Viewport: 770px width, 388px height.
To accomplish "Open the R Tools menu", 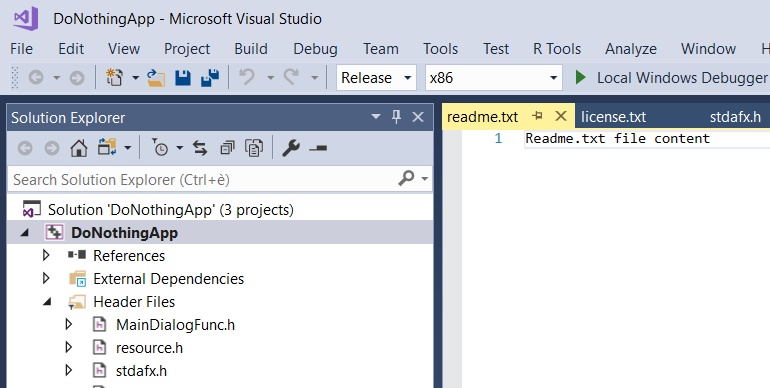I will click(x=557, y=49).
